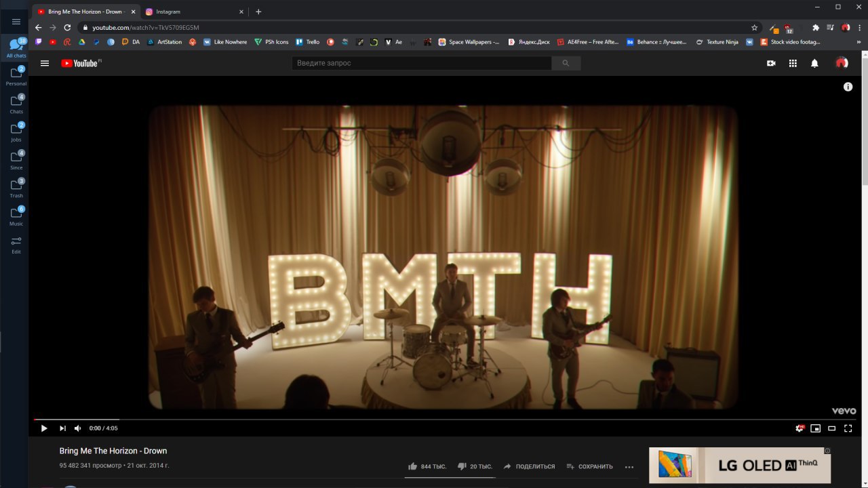Like the video with thumbs up
The image size is (868, 488).
pos(427,466)
